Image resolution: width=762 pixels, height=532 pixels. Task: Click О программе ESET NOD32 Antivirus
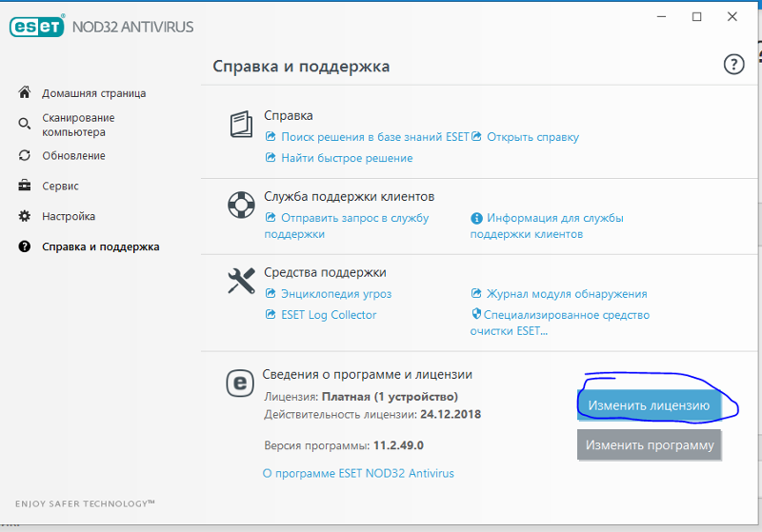coord(358,473)
